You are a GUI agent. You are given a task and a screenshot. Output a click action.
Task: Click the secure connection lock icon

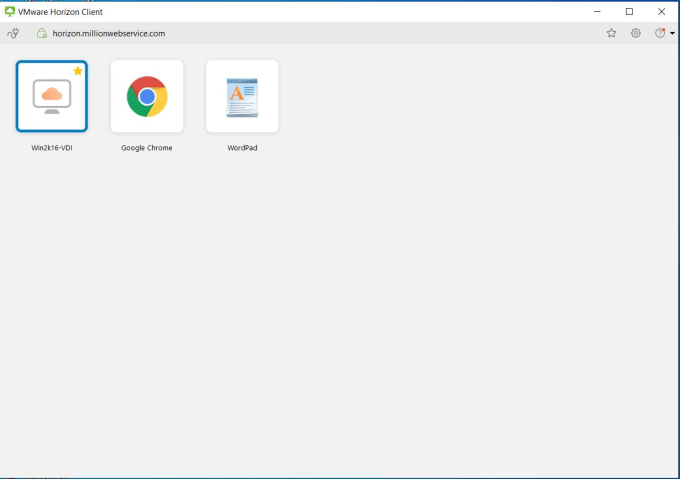point(42,33)
